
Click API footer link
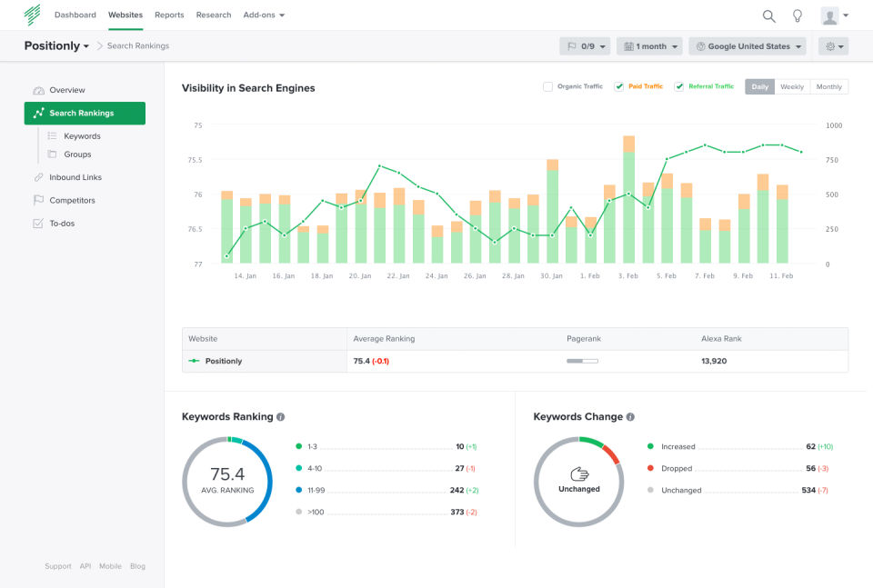tap(85, 566)
